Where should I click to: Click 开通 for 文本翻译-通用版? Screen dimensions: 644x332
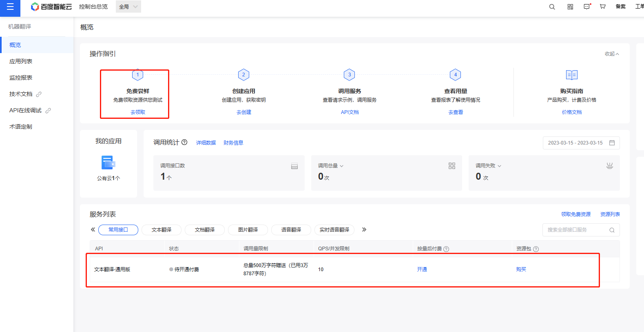[x=422, y=270]
